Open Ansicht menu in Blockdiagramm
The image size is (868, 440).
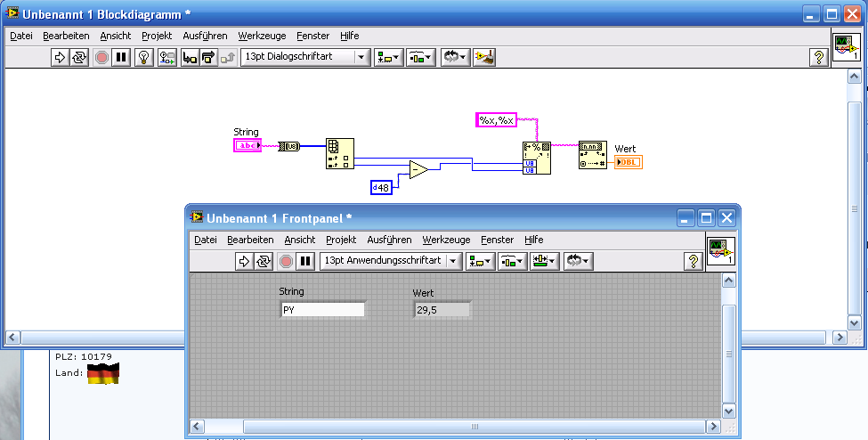point(115,36)
